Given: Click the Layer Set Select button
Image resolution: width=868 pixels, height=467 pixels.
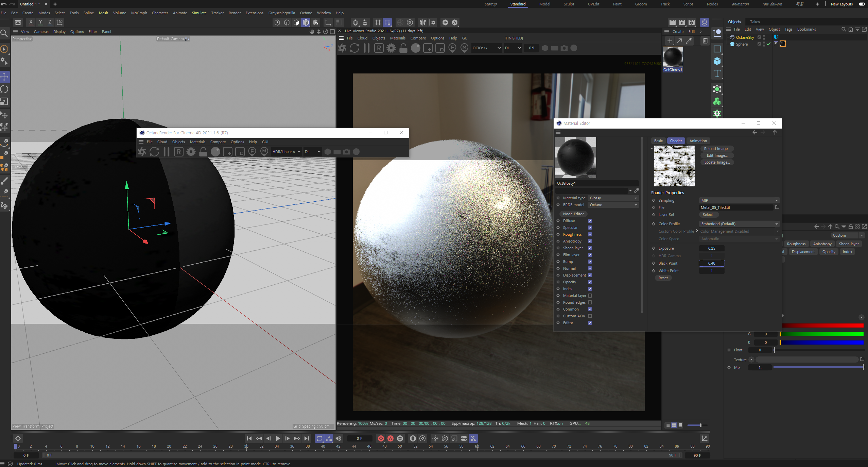Looking at the screenshot, I should tap(709, 215).
